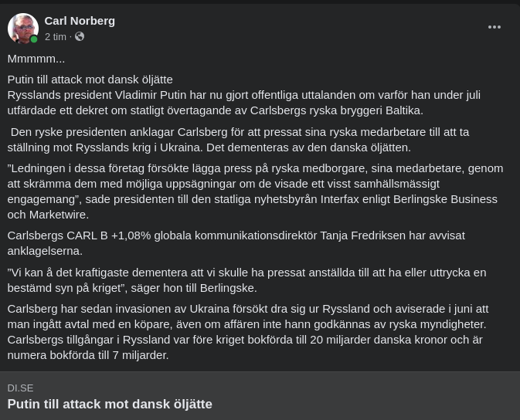Click the quote starting "Ledningen i dessa företag"
Screen dimensions: 520x420
point(255,191)
